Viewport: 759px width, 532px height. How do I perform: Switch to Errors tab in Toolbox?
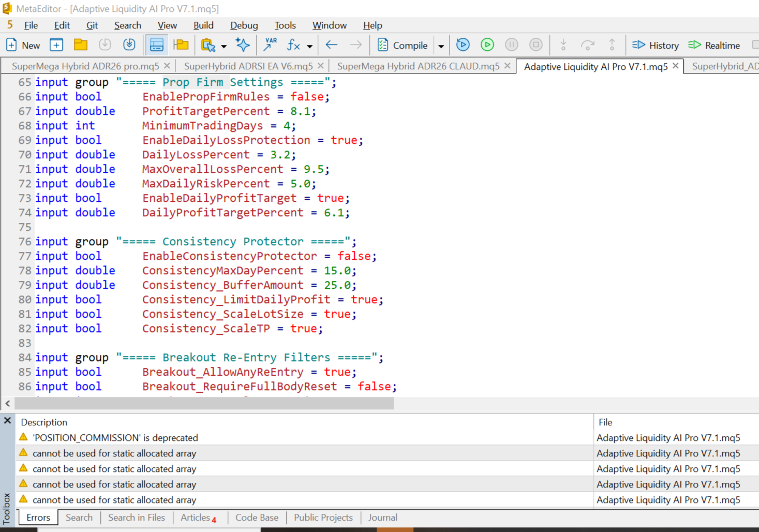tap(38, 518)
